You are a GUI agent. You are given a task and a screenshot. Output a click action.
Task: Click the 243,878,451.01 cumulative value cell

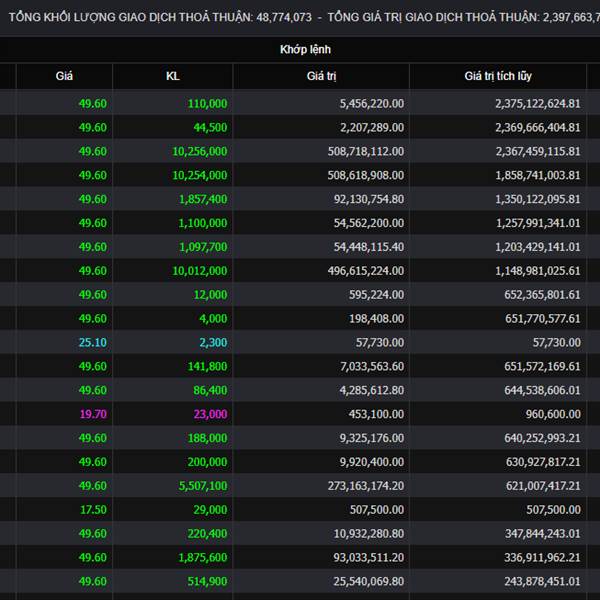(498, 581)
